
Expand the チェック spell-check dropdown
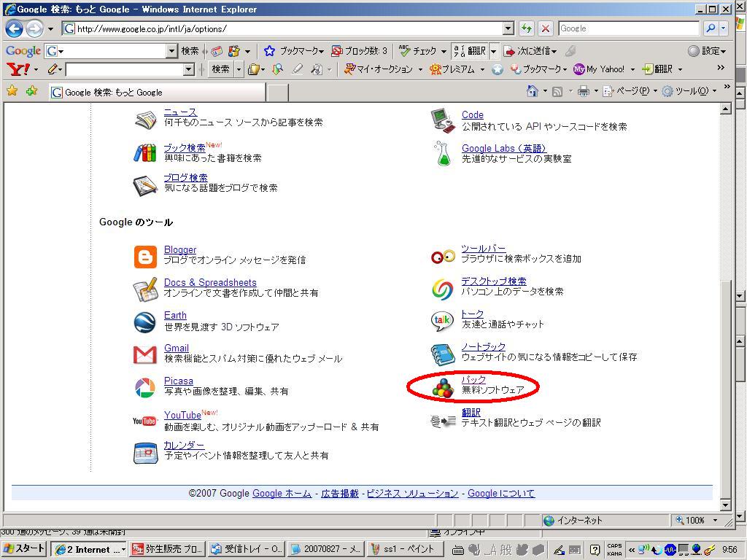(444, 51)
